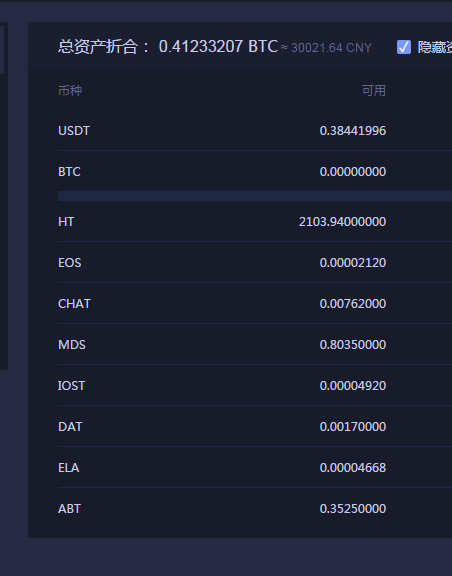
Task: Click the total assets 0.41233207 BTC value
Action: [x=218, y=47]
